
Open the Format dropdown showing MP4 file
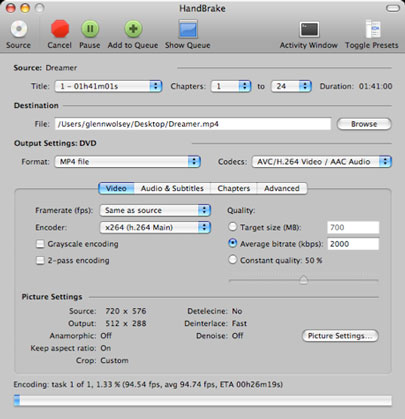(127, 162)
